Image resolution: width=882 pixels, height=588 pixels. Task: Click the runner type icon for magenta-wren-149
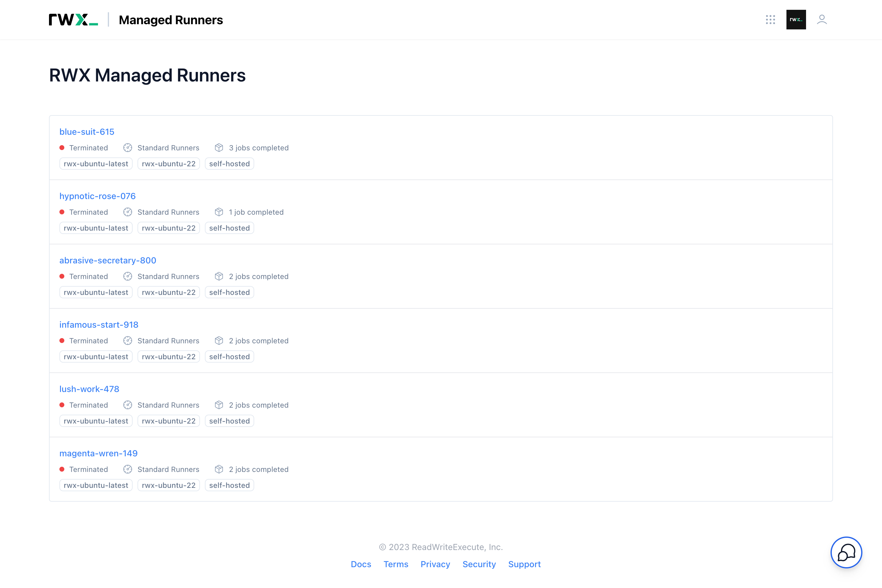coord(127,469)
